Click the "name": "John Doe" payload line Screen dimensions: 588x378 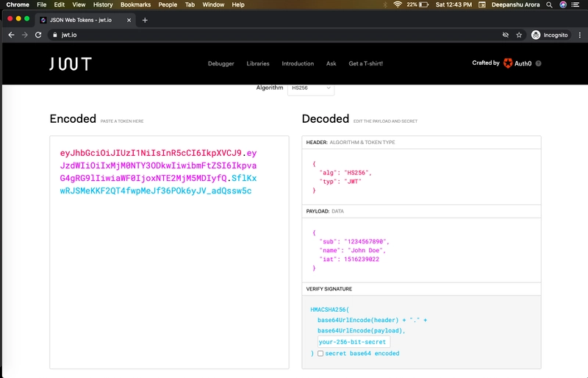(353, 250)
